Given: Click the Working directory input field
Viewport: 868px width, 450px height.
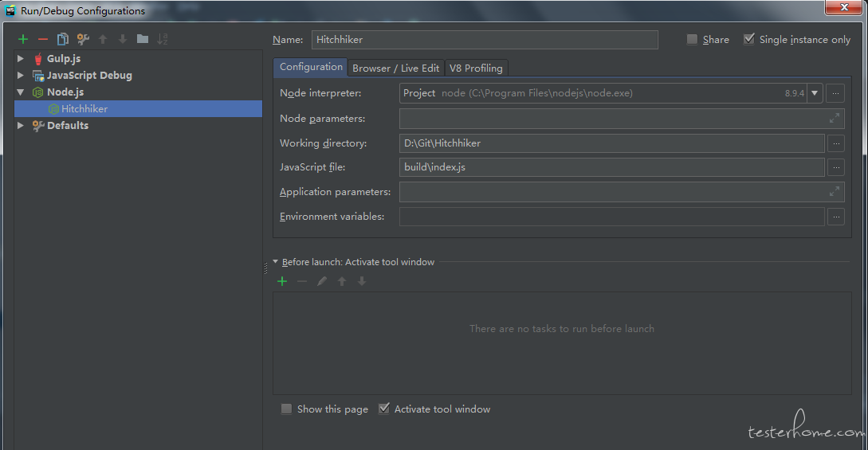Looking at the screenshot, I should click(x=611, y=143).
